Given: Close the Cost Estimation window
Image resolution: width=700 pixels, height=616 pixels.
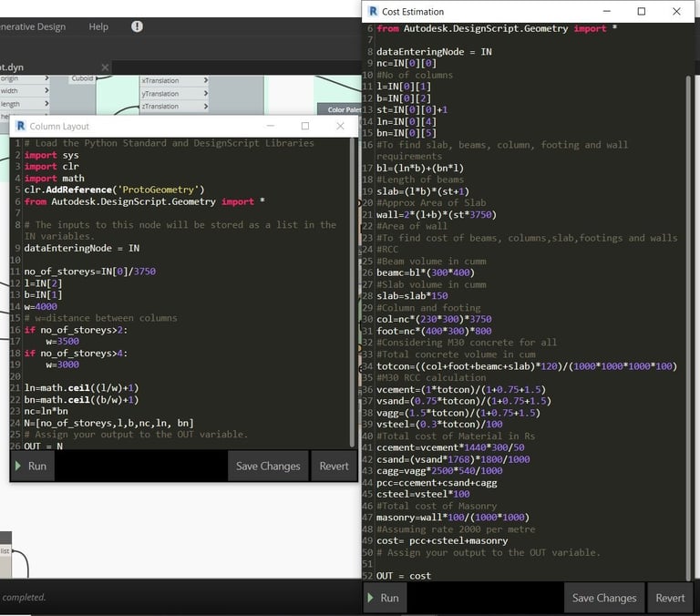Looking at the screenshot, I should [x=676, y=11].
